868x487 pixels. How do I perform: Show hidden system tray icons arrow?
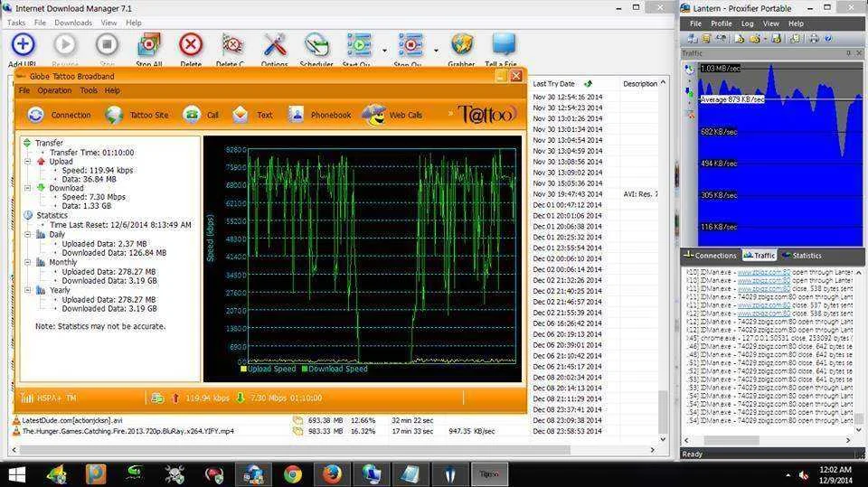(x=788, y=475)
